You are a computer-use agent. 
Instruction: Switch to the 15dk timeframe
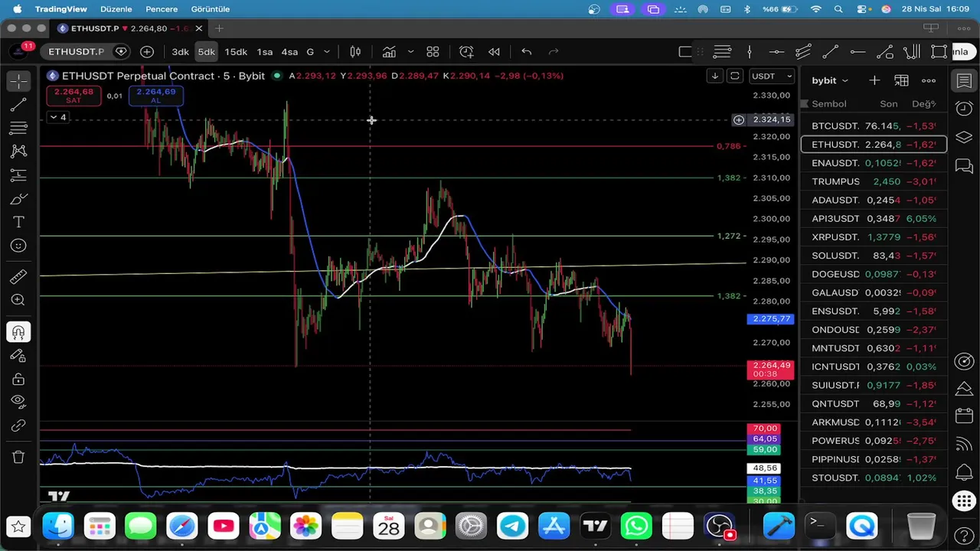[x=236, y=51]
